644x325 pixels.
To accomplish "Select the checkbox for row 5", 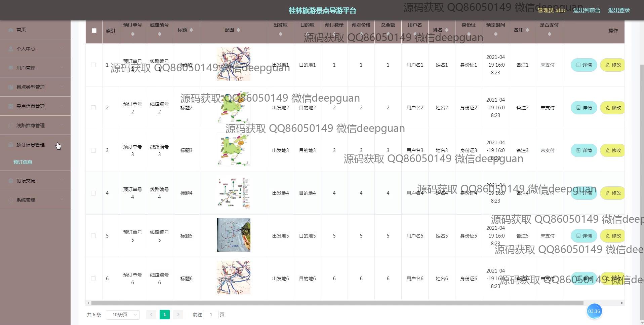I will 93,236.
